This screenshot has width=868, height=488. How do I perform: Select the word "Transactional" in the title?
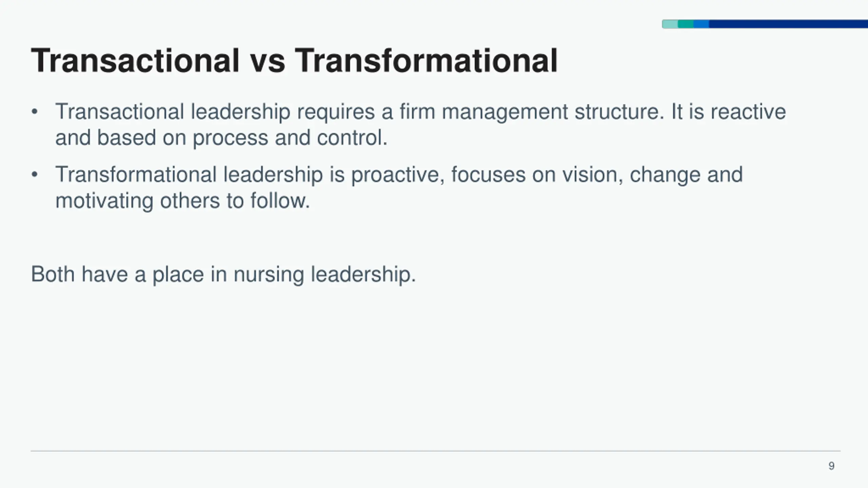tap(135, 61)
